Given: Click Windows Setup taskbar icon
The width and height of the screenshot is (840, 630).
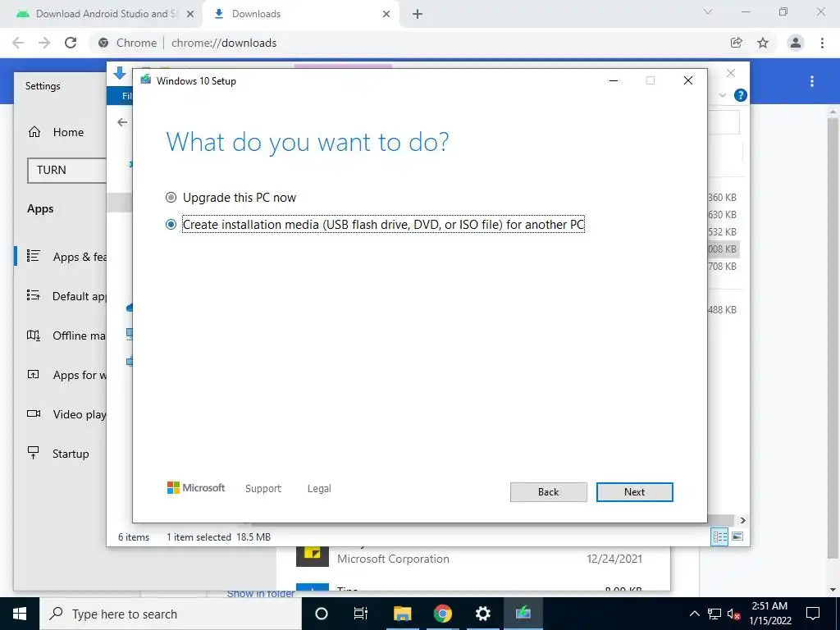Looking at the screenshot, I should point(523,614).
